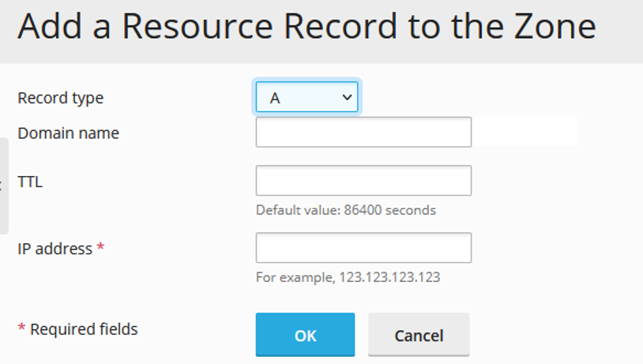
Task: Click the Add a Resource Record heading
Action: coord(306,26)
